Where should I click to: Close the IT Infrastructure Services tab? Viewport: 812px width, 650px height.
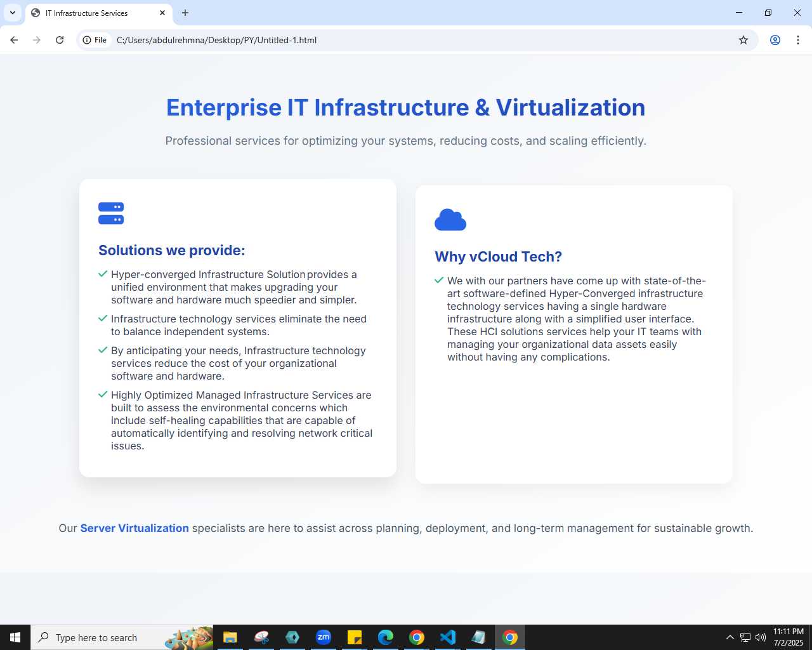pyautogui.click(x=162, y=13)
